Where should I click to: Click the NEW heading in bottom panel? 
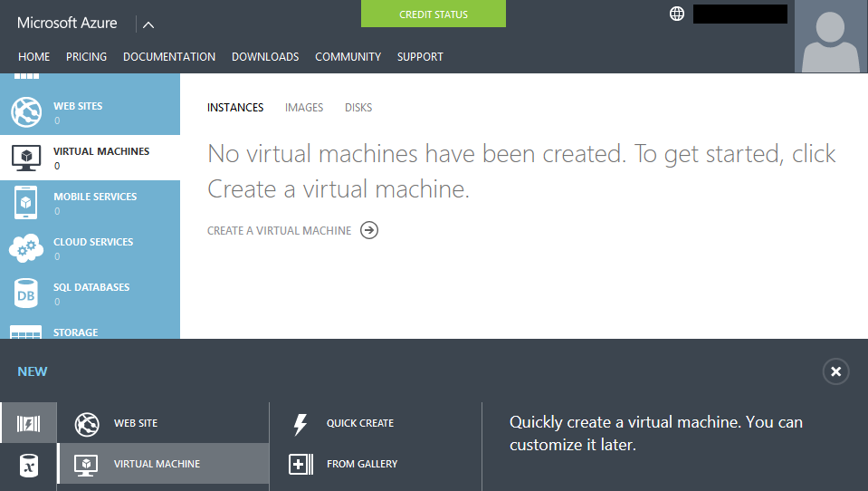[32, 371]
